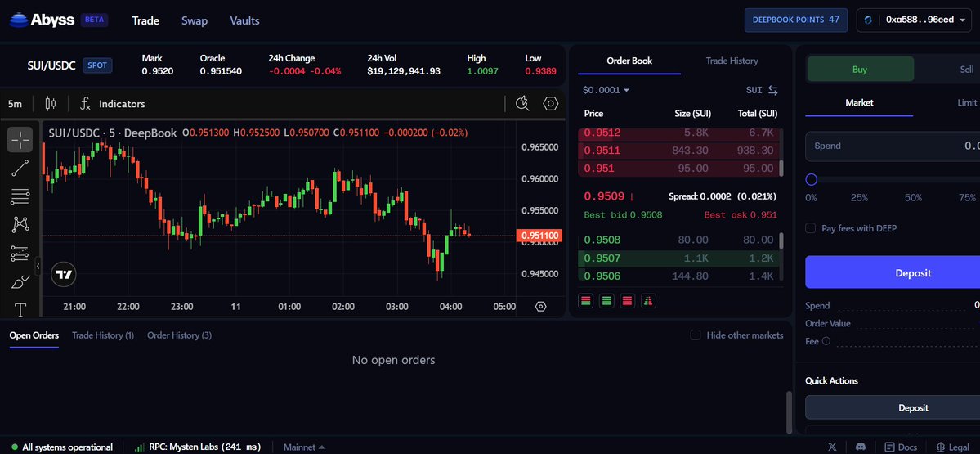The width and height of the screenshot is (980, 454).
Task: Open the 5m interval selector
Action: (x=15, y=104)
